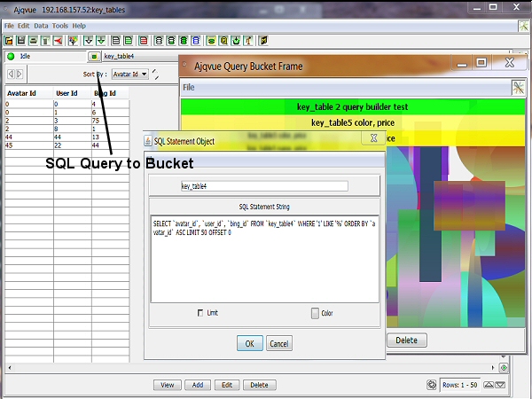Open the Data menu
Viewport: 532px width, 399px height.
(x=41, y=26)
